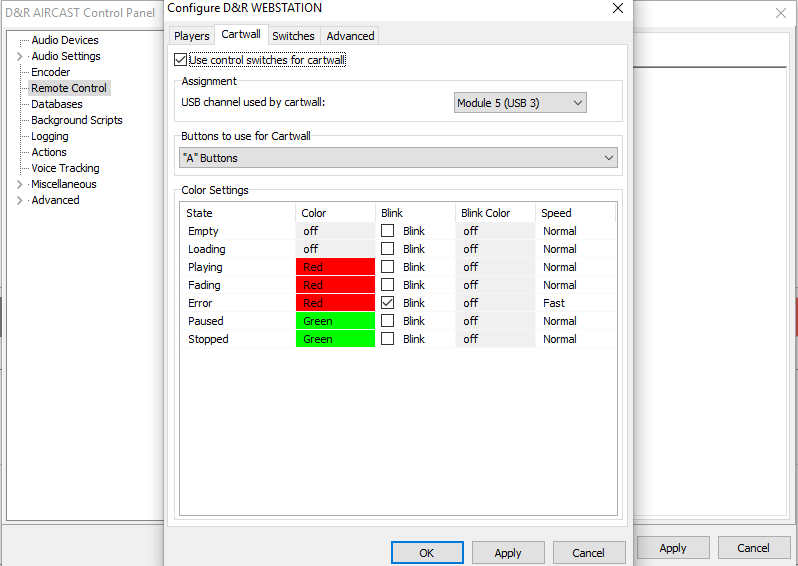Expand the Audio Settings tree node

pyautogui.click(x=20, y=56)
